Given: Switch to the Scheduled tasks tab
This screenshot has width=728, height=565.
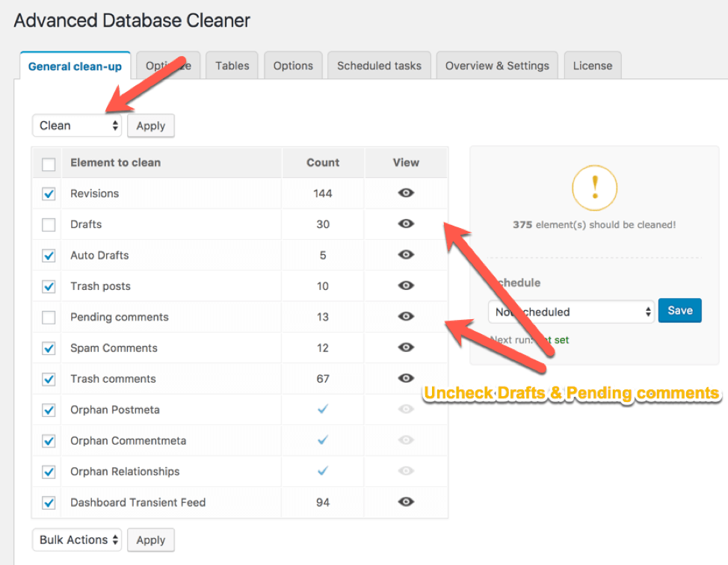Looking at the screenshot, I should click(x=379, y=65).
